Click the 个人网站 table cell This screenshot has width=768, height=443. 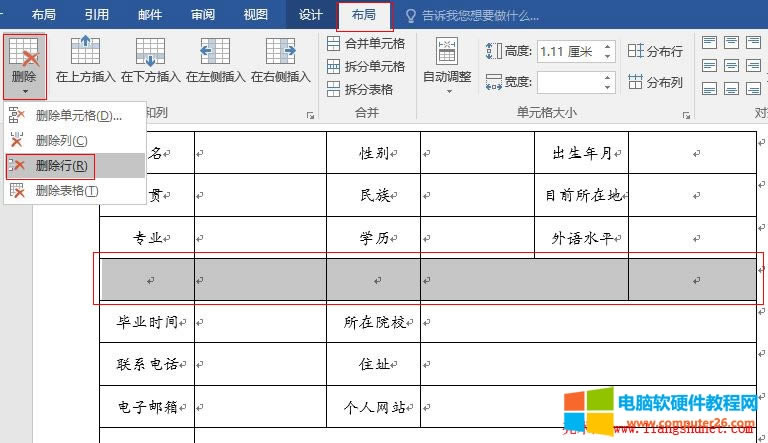[x=374, y=407]
